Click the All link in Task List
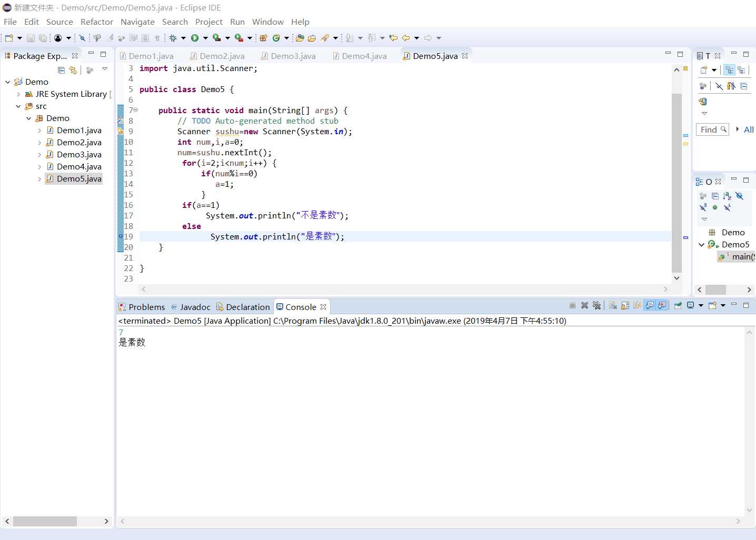 749,129
